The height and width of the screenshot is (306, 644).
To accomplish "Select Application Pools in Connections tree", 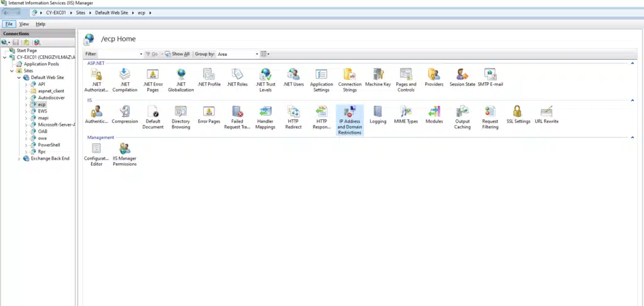I will pos(41,64).
